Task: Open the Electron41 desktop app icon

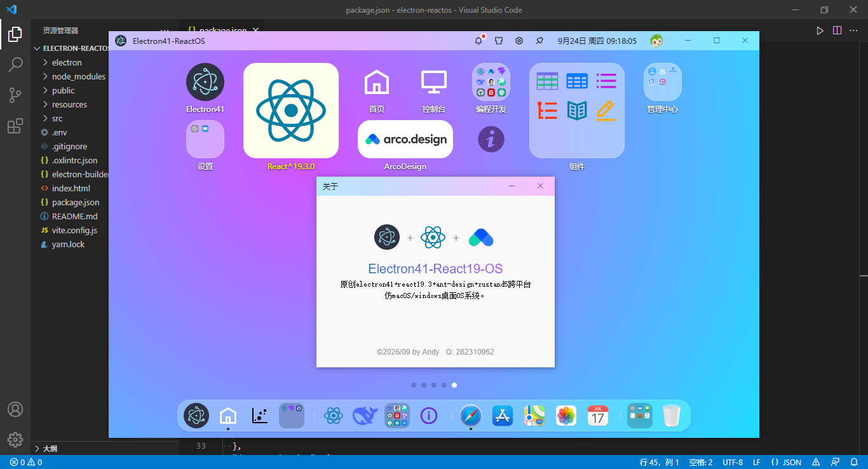Action: point(205,82)
